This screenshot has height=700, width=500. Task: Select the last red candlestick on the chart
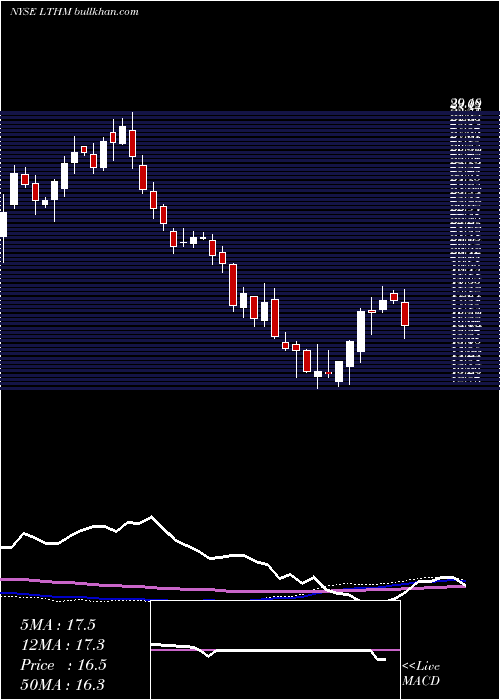click(405, 314)
